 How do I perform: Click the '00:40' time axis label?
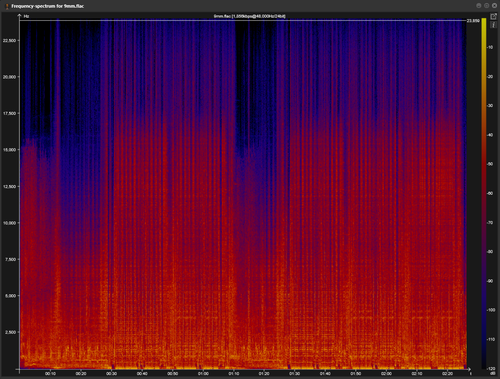click(x=142, y=374)
